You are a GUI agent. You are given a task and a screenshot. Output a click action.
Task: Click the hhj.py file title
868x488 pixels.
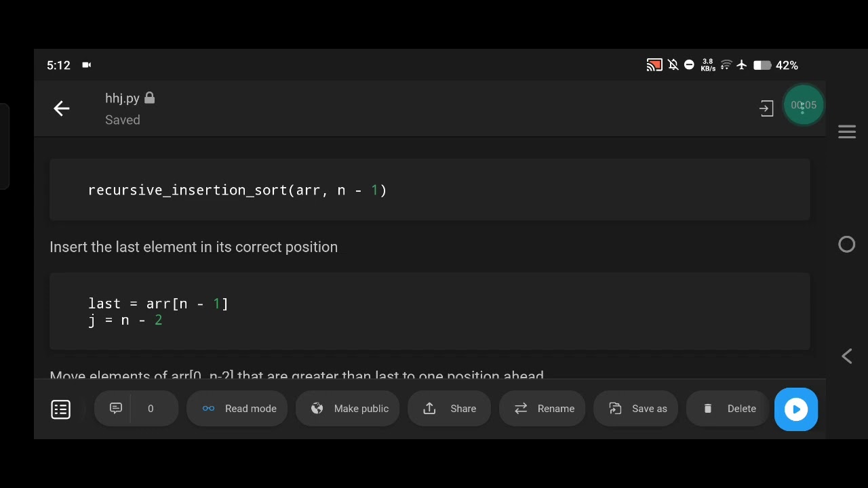click(123, 98)
